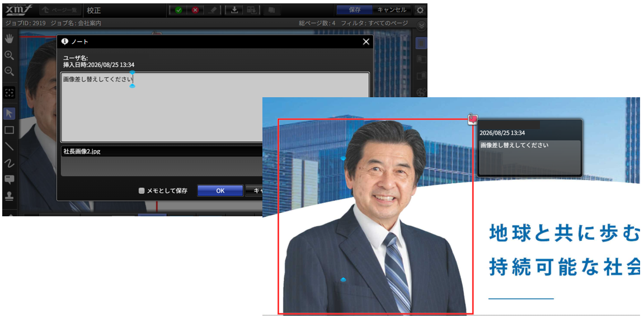Select the speech bubble comment tool

9,179
